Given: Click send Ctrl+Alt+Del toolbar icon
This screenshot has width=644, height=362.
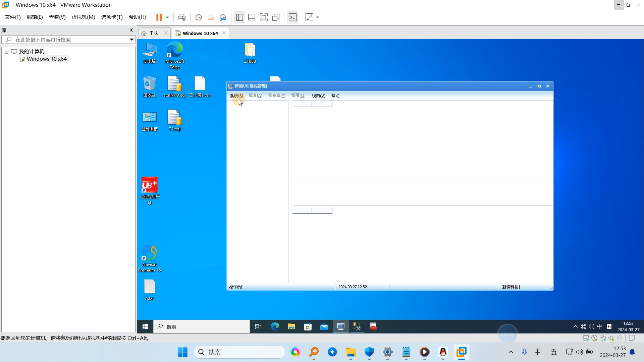Looking at the screenshot, I should (x=182, y=17).
